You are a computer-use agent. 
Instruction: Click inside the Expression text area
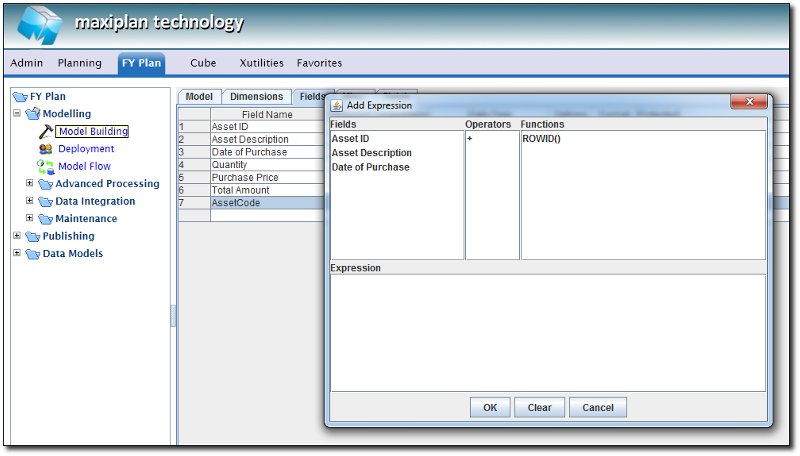point(548,332)
